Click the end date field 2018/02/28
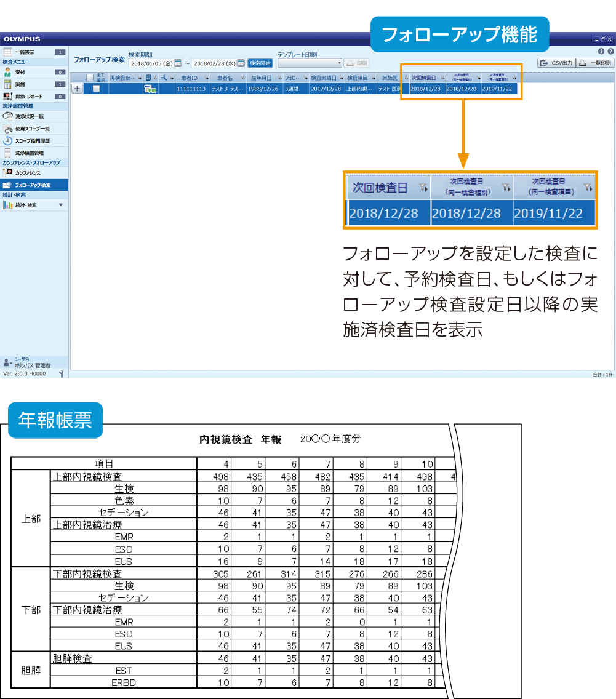Viewport: 616px width, 699px height. (210, 63)
